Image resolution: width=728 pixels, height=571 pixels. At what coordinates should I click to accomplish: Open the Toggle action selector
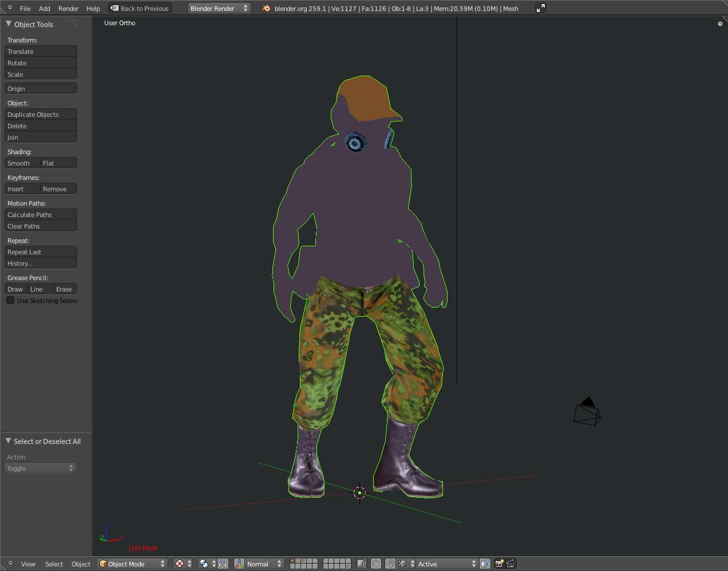(40, 468)
